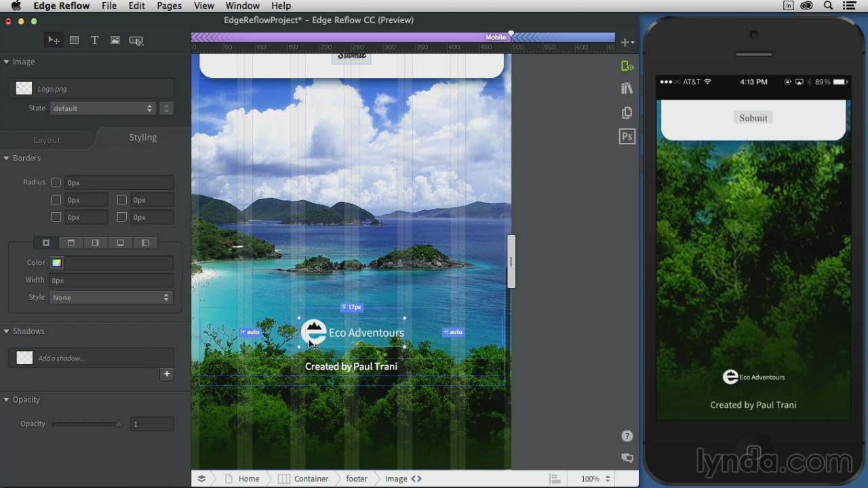Select the Text tool
The image size is (868, 488).
pyautogui.click(x=94, y=41)
